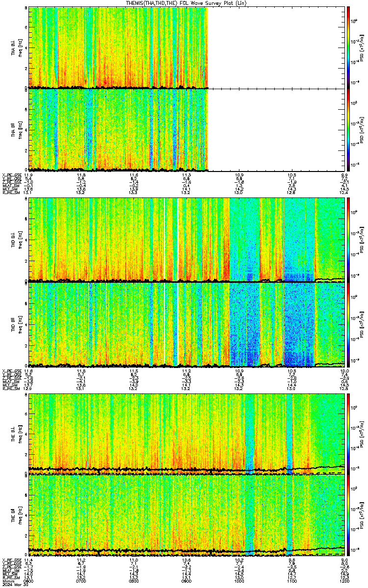Click the THE B∥ spectrogram panel

[x=186, y=515]
